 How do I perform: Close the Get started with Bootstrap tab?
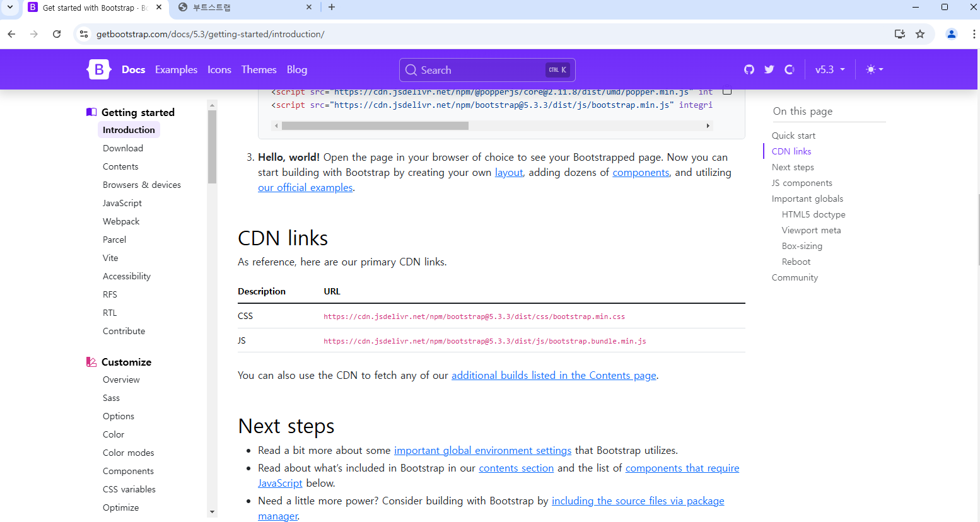(159, 7)
